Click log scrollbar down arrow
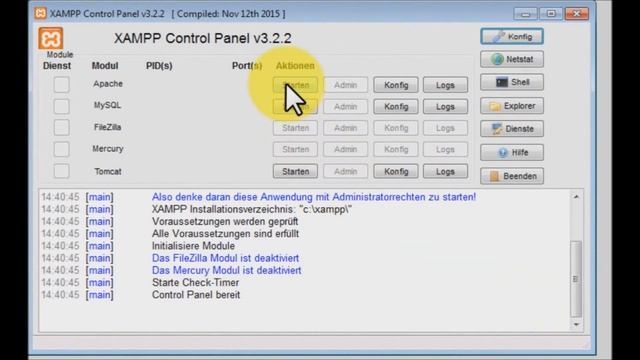Screen dimensions: 640x360 (576, 324)
